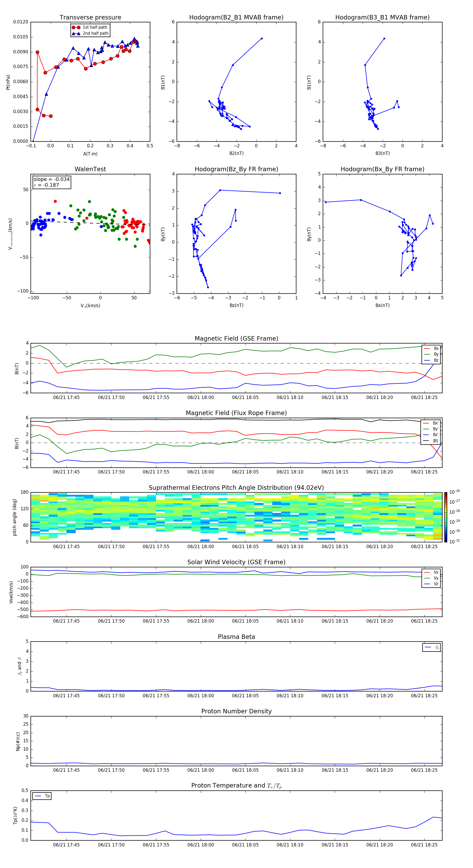Click the Suprathermal Electrons Pitch Angle Distribution title
The height and width of the screenshot is (868, 473).
[236, 488]
